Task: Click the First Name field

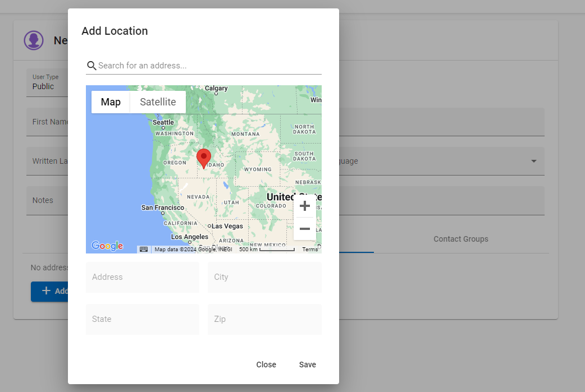Action: tap(47, 122)
